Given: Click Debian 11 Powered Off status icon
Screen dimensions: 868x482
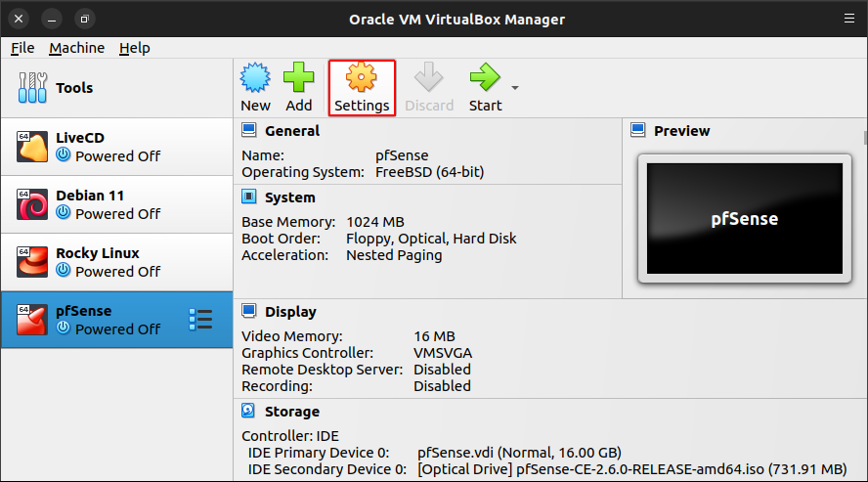Looking at the screenshot, I should pyautogui.click(x=64, y=212).
